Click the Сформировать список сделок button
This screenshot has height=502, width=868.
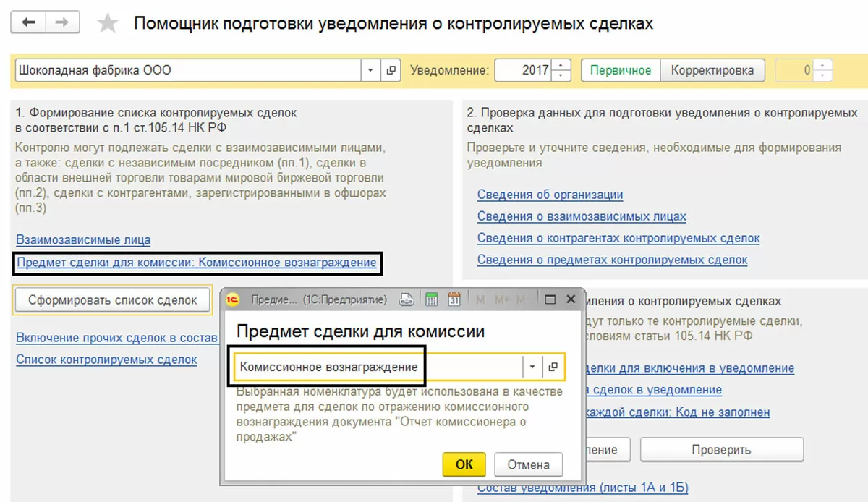click(113, 300)
